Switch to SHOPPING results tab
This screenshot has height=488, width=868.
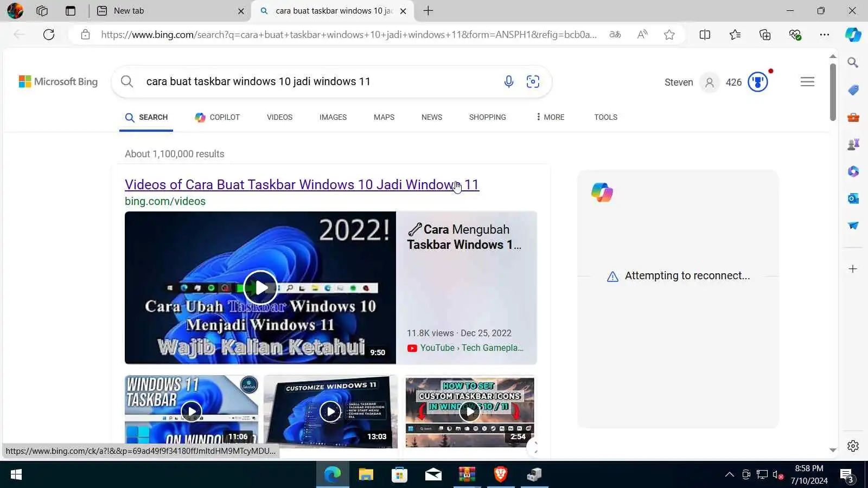pyautogui.click(x=488, y=117)
